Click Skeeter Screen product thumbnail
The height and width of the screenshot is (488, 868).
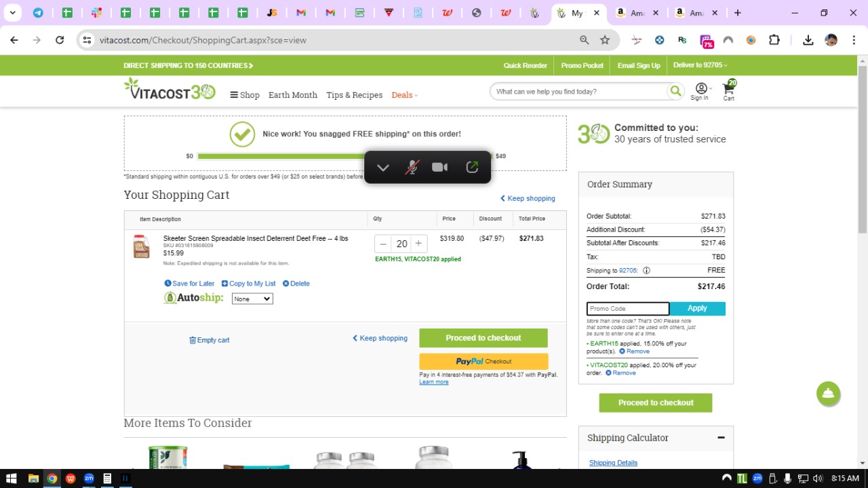click(x=141, y=247)
